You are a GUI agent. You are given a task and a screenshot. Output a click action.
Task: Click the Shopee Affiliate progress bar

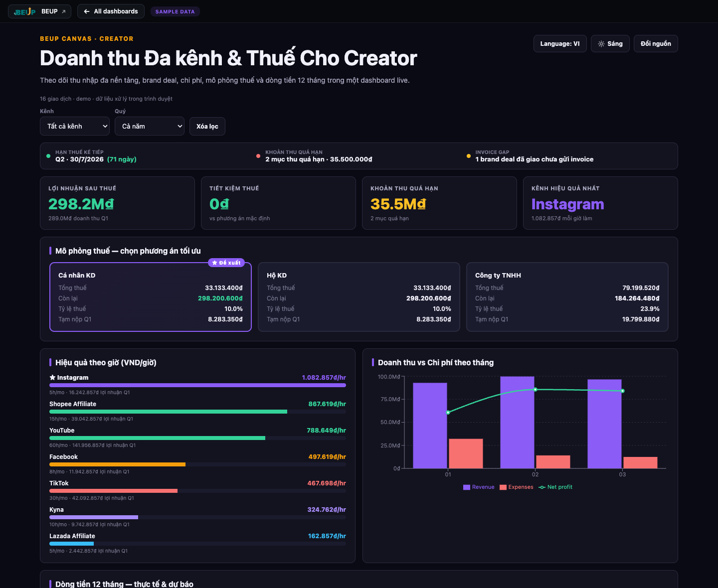(197, 412)
